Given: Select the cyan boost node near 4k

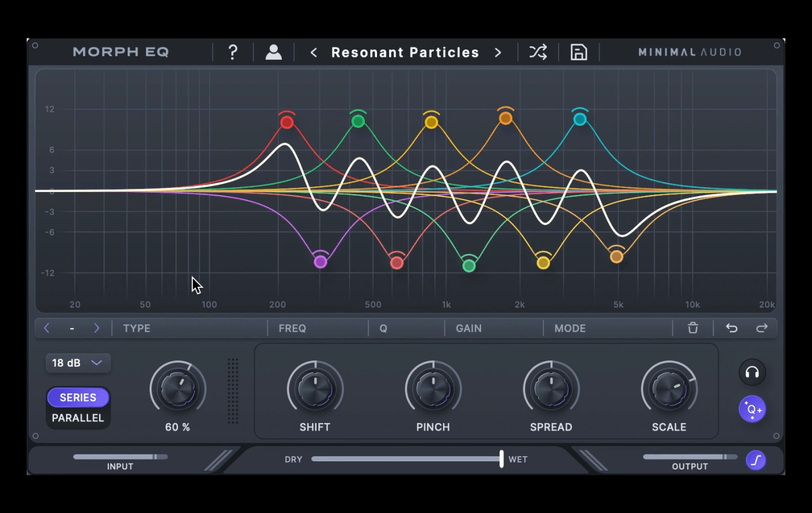Looking at the screenshot, I should point(580,120).
